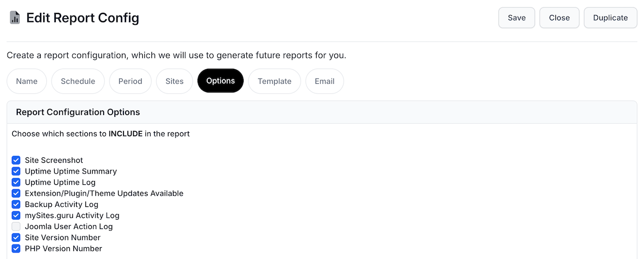Image resolution: width=644 pixels, height=259 pixels.
Task: Open the Schedule tab
Action: click(78, 81)
